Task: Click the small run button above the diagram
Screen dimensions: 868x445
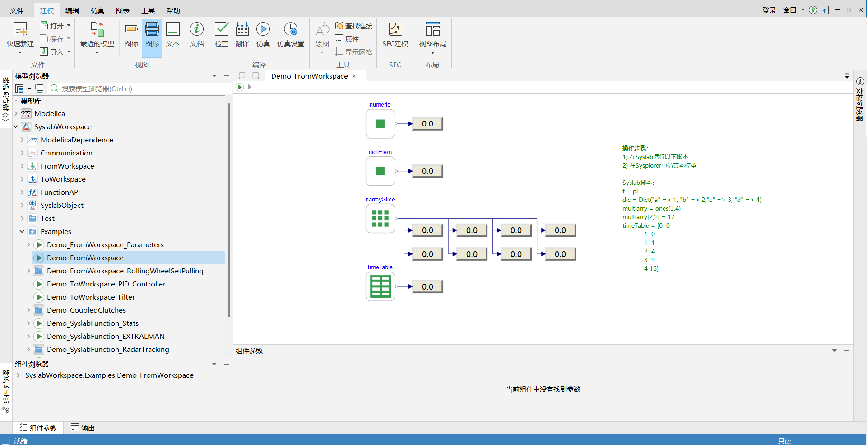Action: click(240, 87)
